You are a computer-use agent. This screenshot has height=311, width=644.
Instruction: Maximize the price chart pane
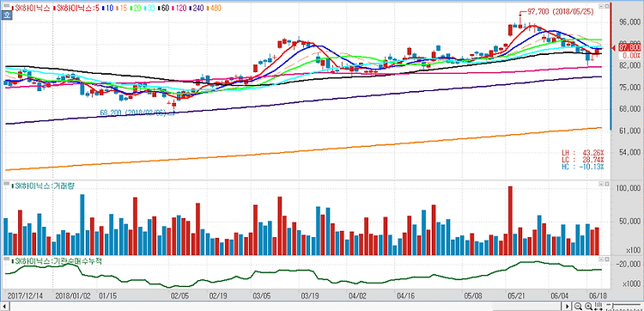click(x=607, y=6)
